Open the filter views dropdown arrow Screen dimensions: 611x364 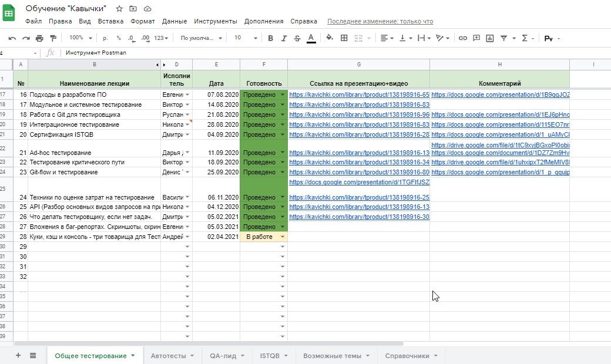[514, 38]
